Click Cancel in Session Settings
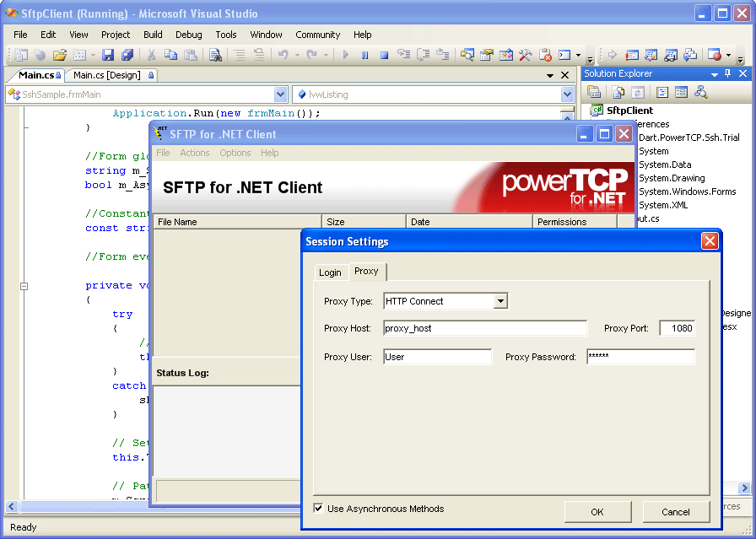This screenshot has width=756, height=539. tap(676, 512)
